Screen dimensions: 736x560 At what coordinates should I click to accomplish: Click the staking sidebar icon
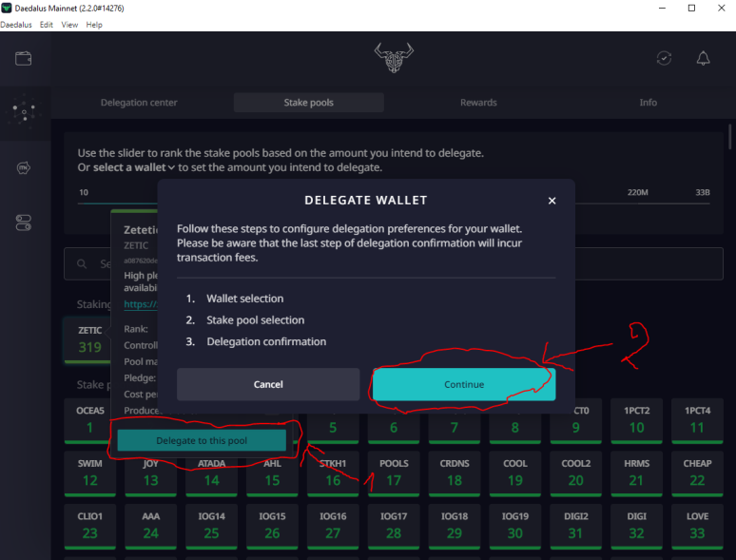pos(24,113)
